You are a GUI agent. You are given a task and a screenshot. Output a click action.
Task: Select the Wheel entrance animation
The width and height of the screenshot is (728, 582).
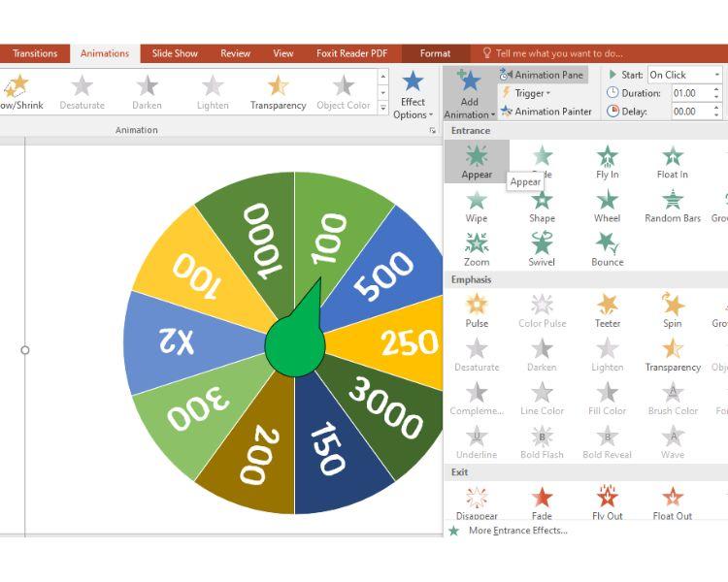click(x=608, y=207)
